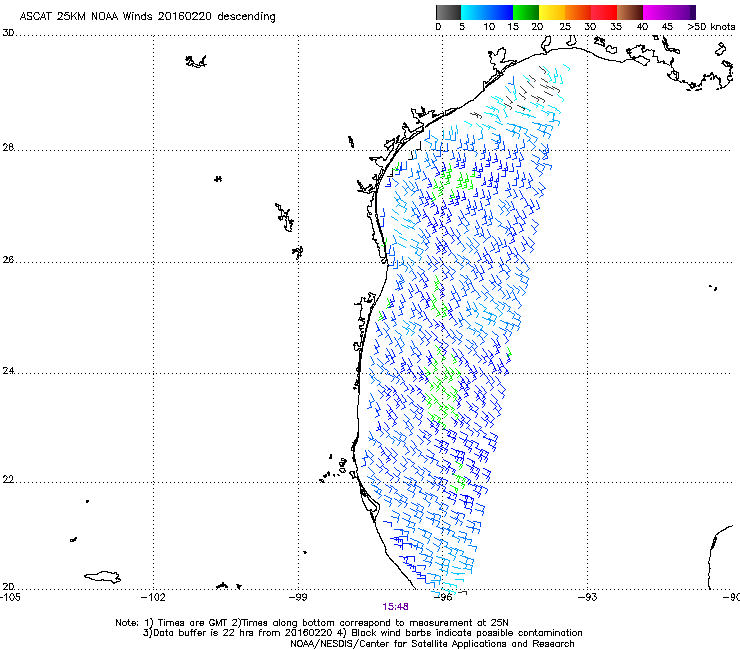
Task: Click the longitude label -96
Action: (443, 597)
